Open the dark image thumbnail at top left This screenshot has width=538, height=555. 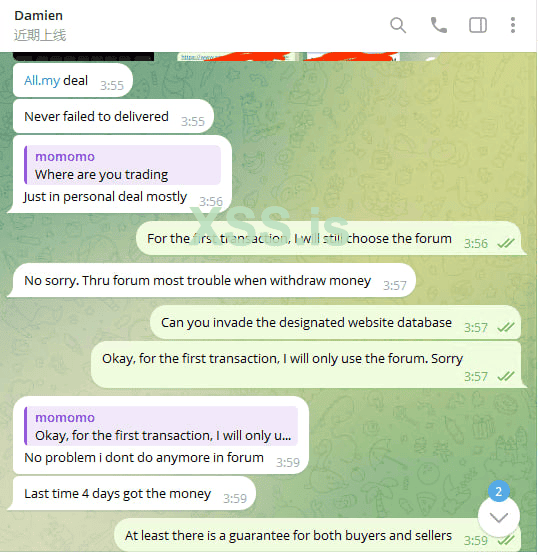coord(84,57)
